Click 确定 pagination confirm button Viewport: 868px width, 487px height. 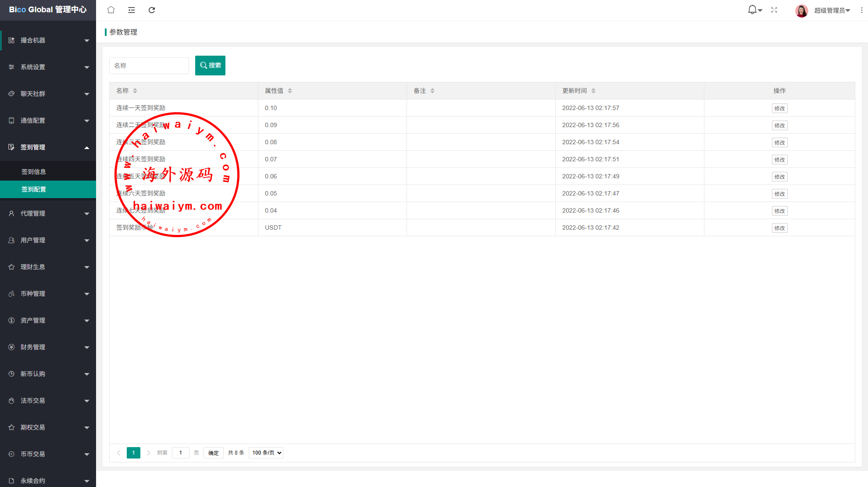(x=214, y=453)
